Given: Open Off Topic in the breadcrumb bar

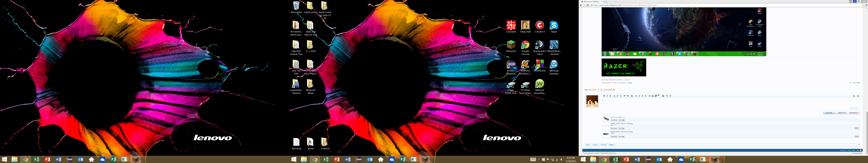Looking at the screenshot, I should point(604,145).
